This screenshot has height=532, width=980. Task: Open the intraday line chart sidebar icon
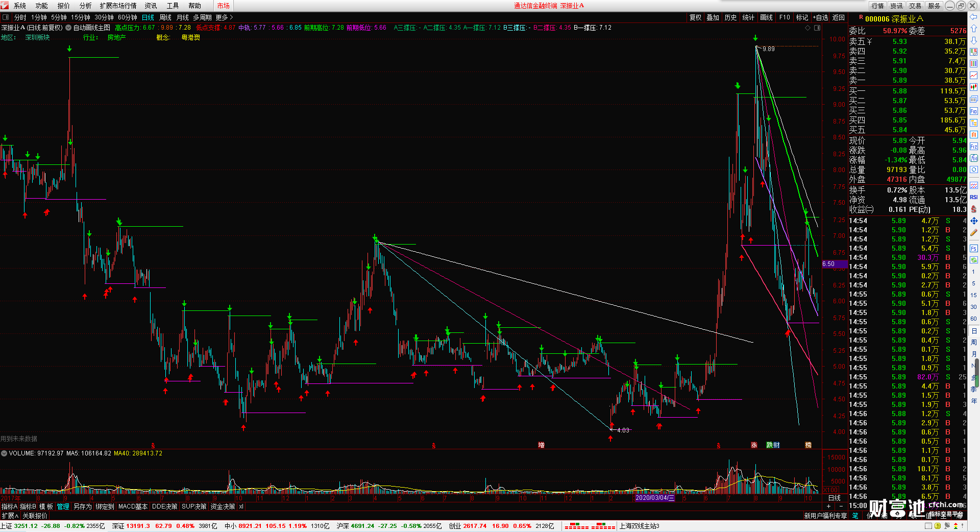tap(974, 76)
